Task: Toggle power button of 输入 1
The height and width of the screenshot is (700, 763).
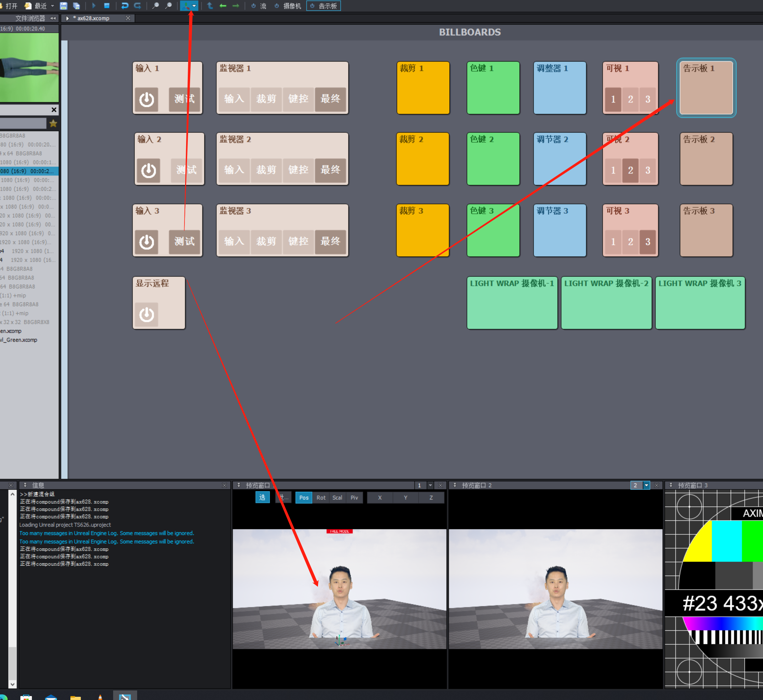Action: tap(147, 99)
